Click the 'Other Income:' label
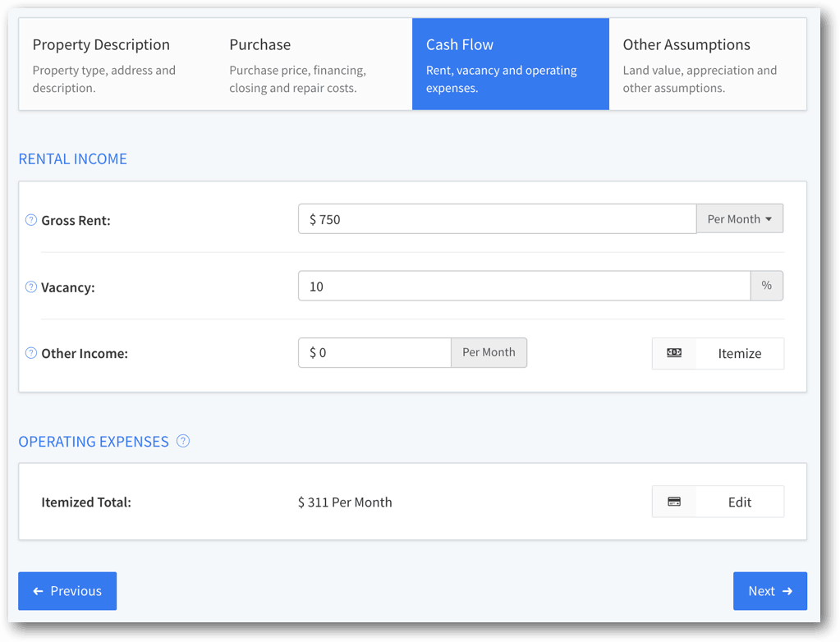Viewport: 840px width, 642px height. click(85, 353)
